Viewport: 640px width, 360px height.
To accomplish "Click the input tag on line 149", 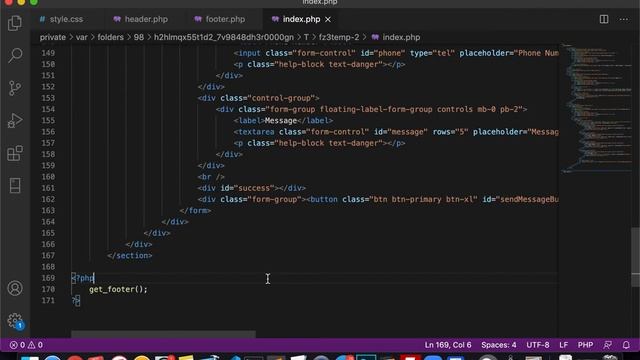I will tap(396, 53).
